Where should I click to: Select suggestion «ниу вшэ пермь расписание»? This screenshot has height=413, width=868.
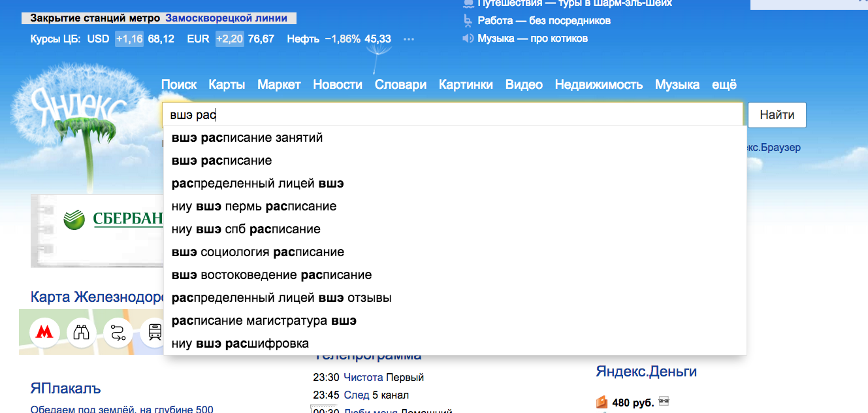point(455,206)
